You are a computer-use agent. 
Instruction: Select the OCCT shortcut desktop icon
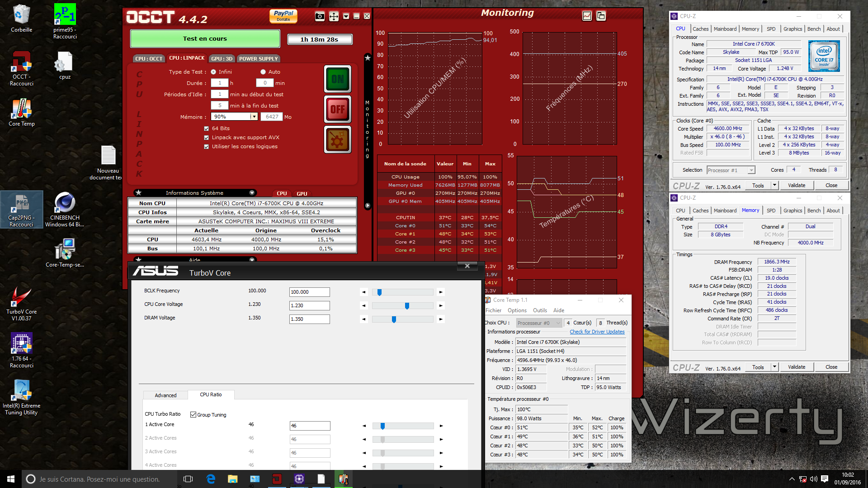[x=22, y=68]
